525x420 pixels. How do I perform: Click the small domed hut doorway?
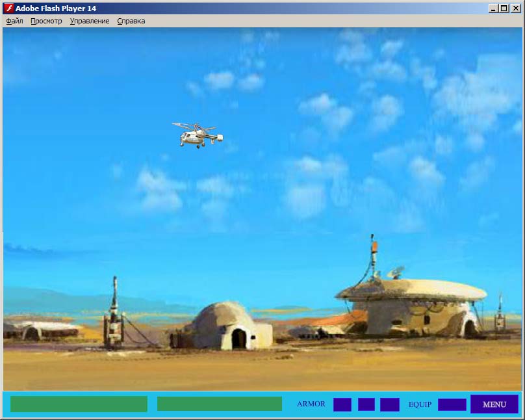click(238, 339)
